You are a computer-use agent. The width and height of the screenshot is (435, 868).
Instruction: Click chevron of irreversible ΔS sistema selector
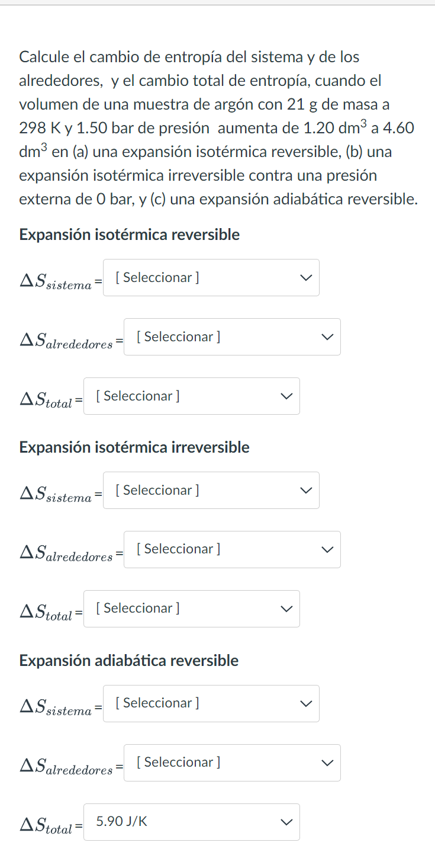click(x=305, y=490)
